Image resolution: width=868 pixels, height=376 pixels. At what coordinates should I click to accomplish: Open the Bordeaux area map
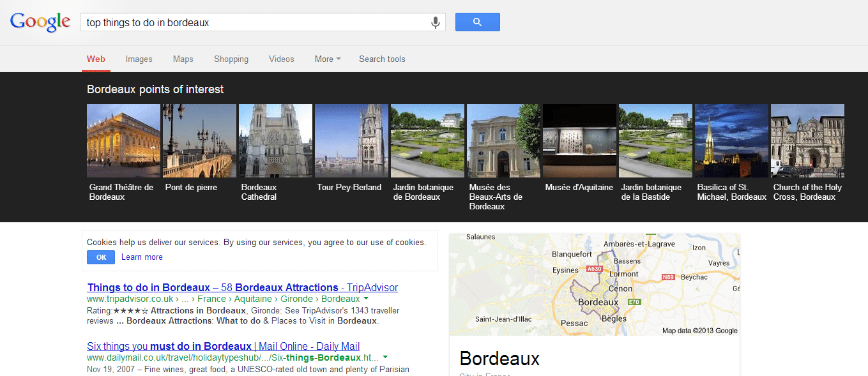(x=594, y=285)
